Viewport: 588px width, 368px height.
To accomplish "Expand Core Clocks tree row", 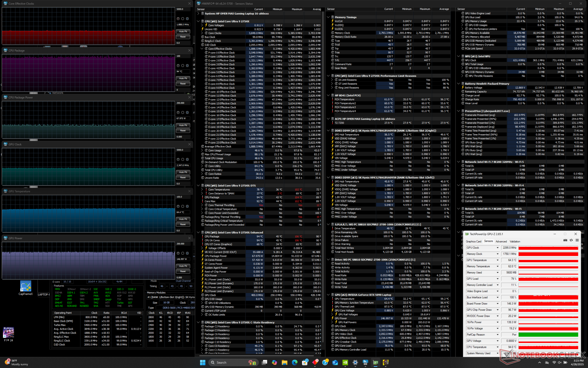I will 202,33.
